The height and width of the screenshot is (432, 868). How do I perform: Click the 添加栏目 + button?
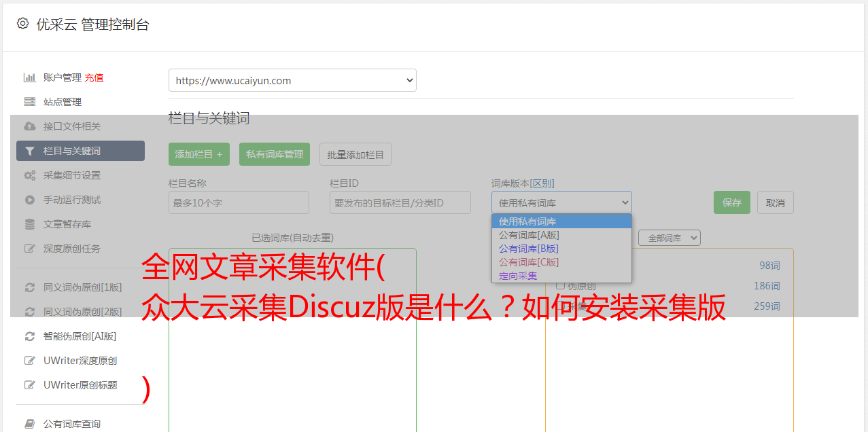pyautogui.click(x=199, y=154)
